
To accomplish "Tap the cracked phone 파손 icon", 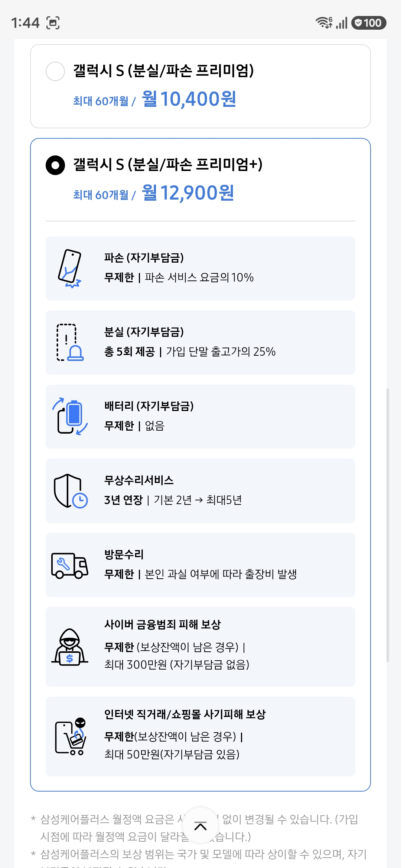I will pos(69,269).
